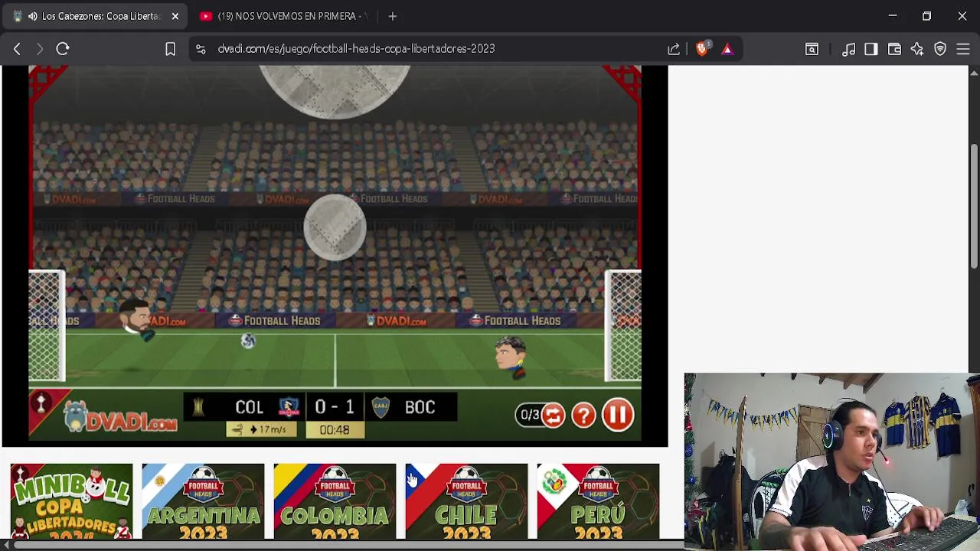
Task: Click the 0/3 counter label
Action: point(530,416)
